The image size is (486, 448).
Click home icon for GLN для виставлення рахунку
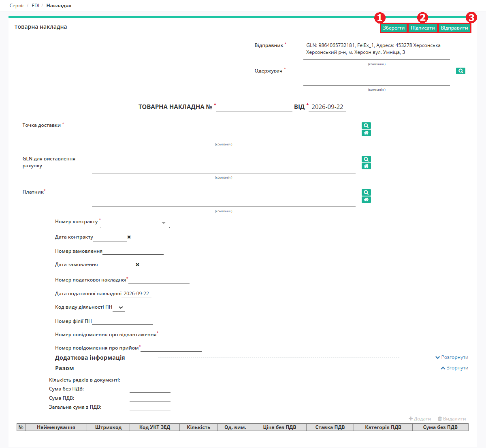pos(366,166)
